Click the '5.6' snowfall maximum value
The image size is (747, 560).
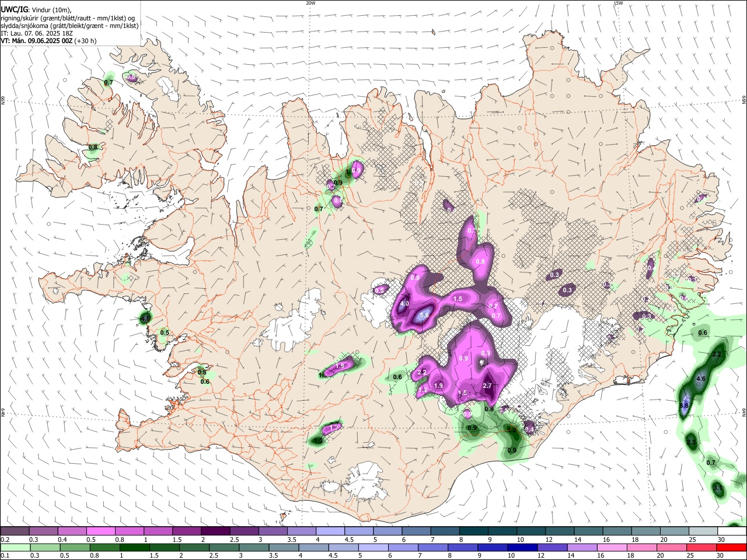(424, 315)
